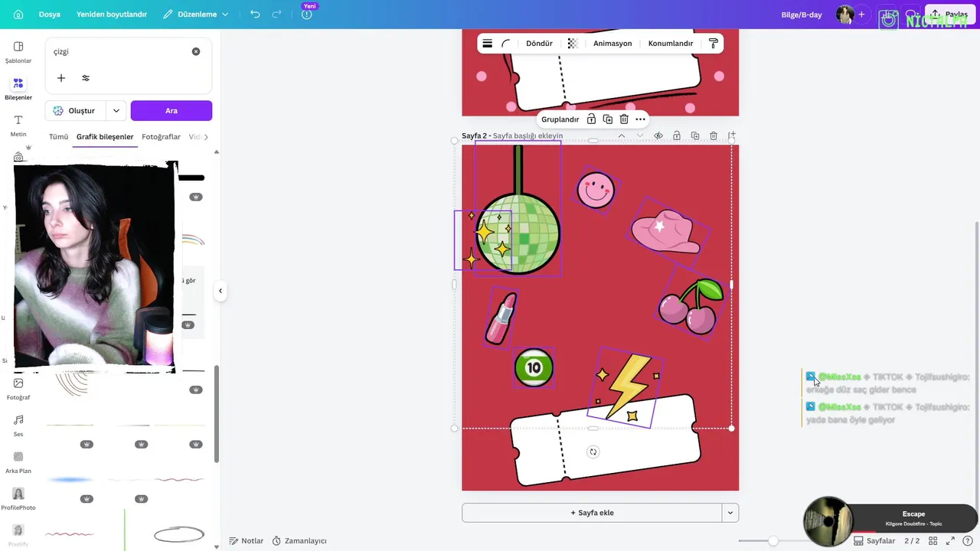Expand the Düzenleme mode dropdown
This screenshot has height=551, width=980.
click(x=196, y=14)
